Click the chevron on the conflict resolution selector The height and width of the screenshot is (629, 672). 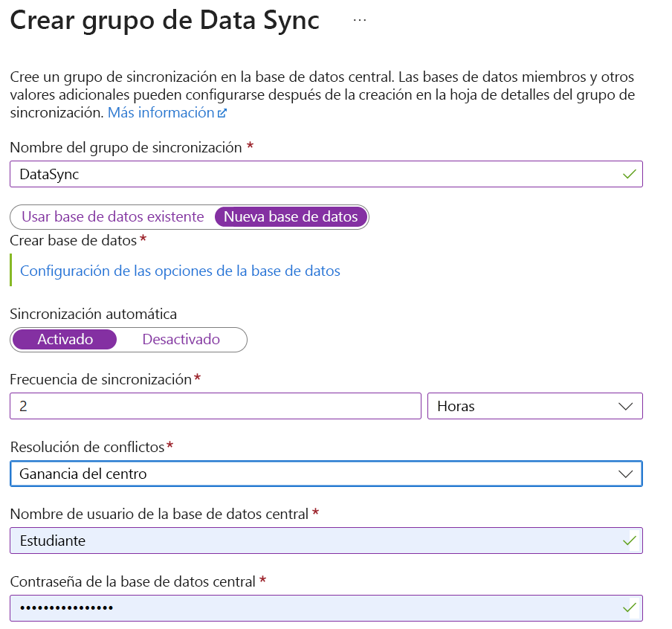pyautogui.click(x=627, y=473)
